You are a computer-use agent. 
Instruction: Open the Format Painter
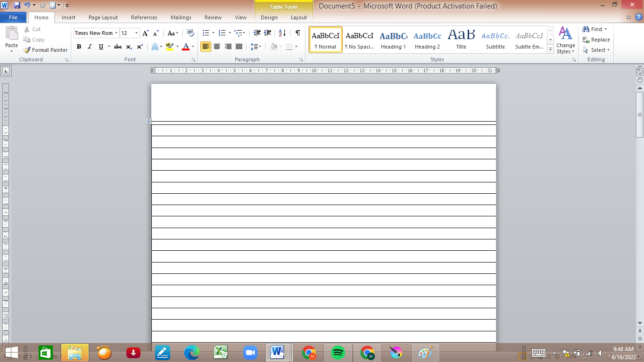45,49
